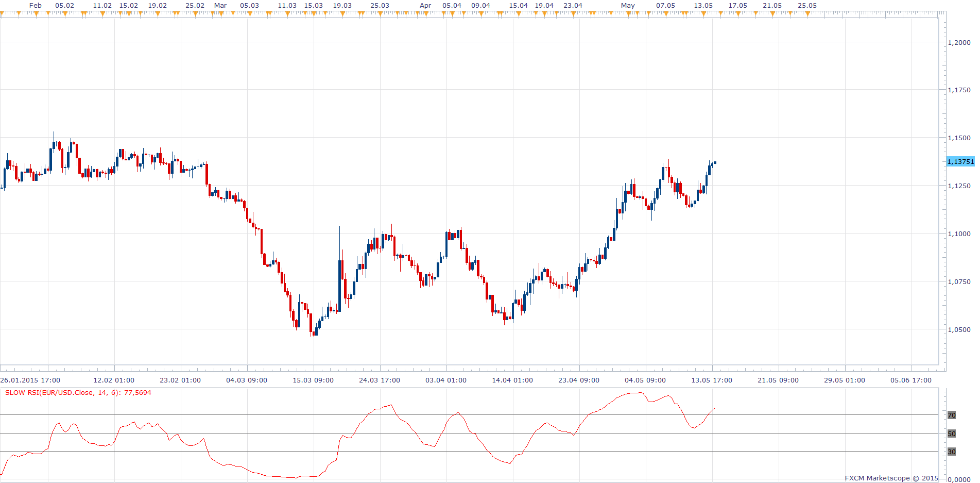Screen dimensions: 980x483
Task: Click the 1,0750 price axis label
Action: (x=959, y=281)
